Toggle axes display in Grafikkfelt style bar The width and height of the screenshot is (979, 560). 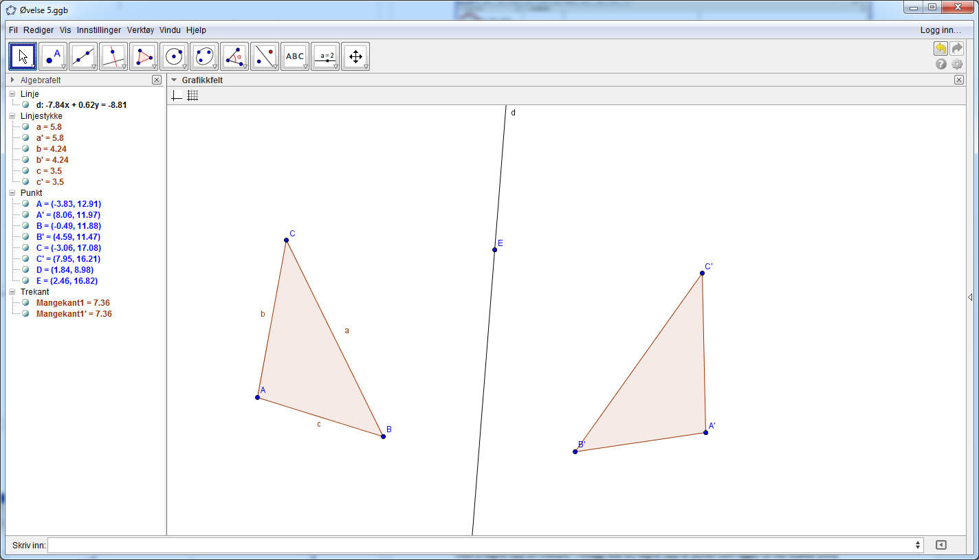pyautogui.click(x=177, y=96)
